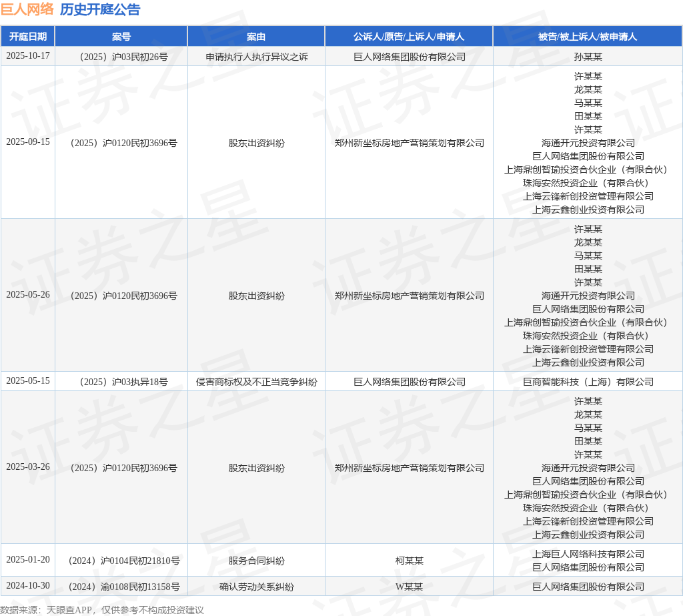Viewport: 683px width, 616px height.
Task: Click 股东出资纠纷 in the 2025-05-26 row
Action: coord(257,296)
